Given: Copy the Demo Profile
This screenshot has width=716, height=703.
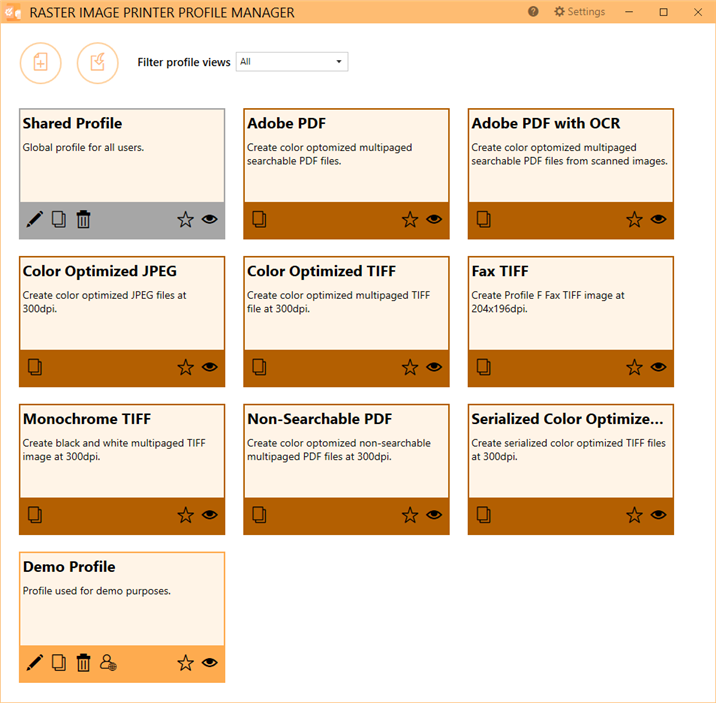Looking at the screenshot, I should pyautogui.click(x=59, y=663).
